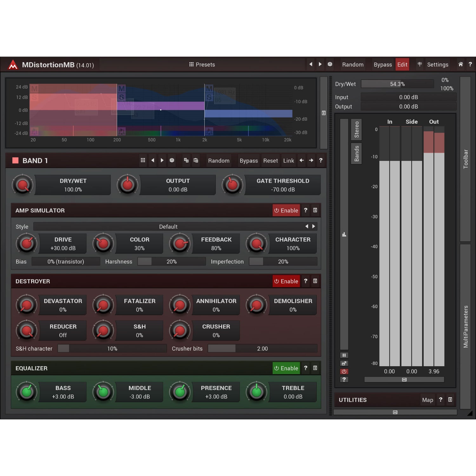Open global help question mark
The image size is (476, 476).
tap(470, 64)
